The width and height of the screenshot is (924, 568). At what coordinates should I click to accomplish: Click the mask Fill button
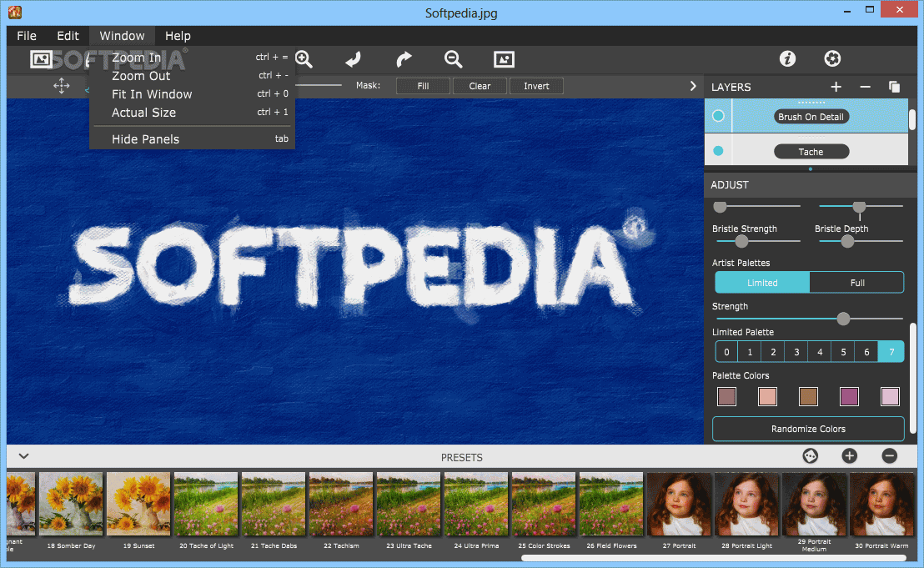tap(423, 86)
